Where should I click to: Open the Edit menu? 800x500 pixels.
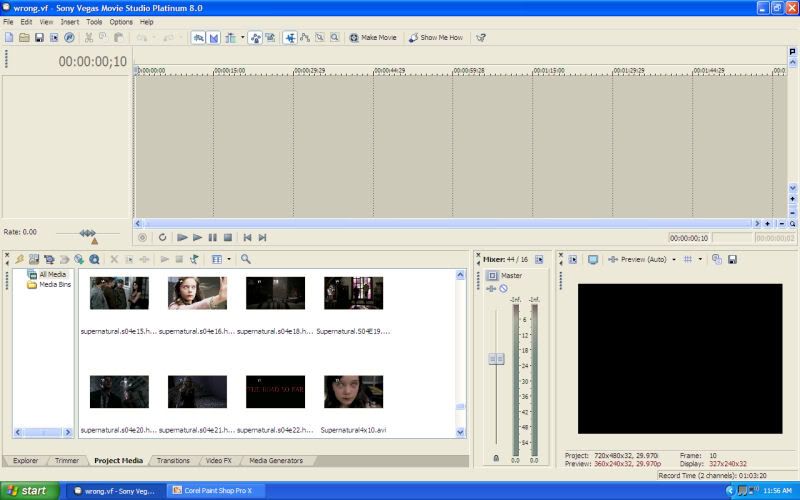click(x=26, y=22)
